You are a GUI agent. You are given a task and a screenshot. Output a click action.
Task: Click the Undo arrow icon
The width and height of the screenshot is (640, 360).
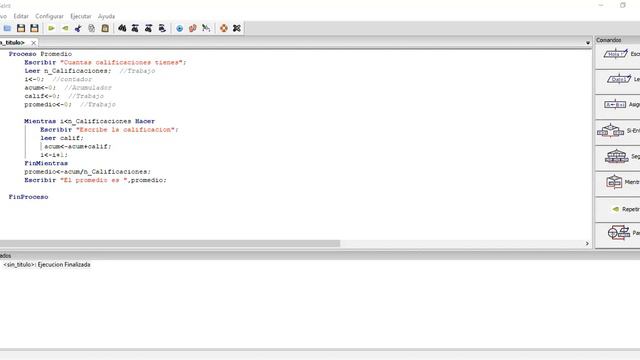[51, 28]
